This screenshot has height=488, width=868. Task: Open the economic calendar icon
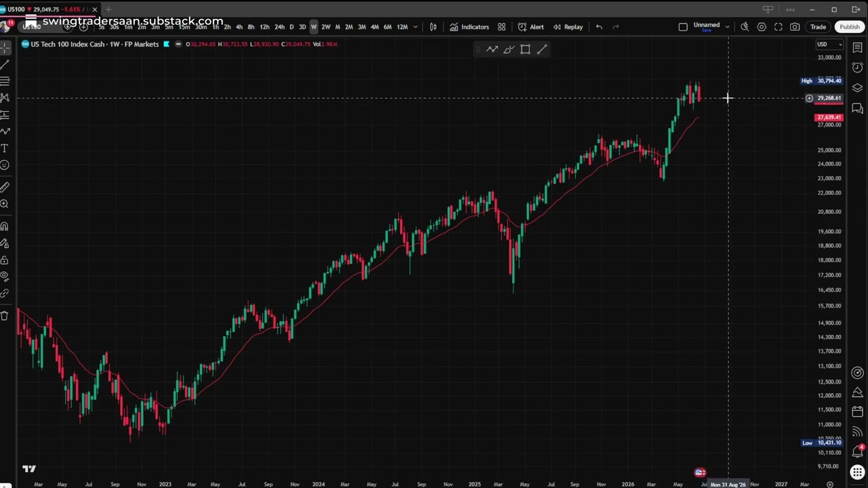(x=858, y=411)
